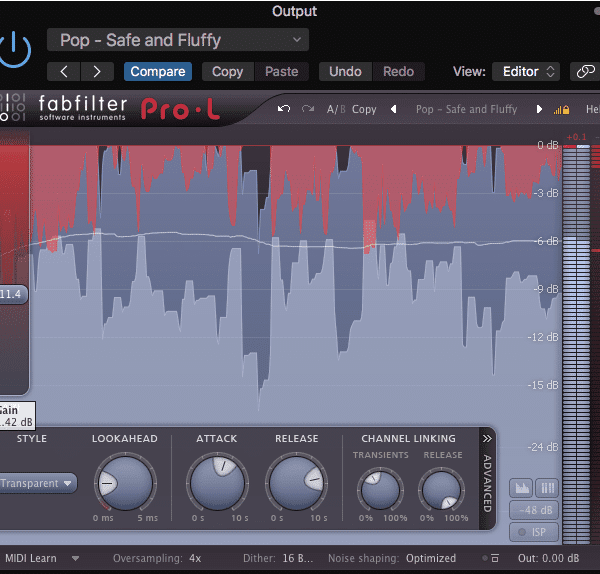This screenshot has height=574, width=600.
Task: Toggle the ISP inter-sample peak button
Action: pos(534,532)
